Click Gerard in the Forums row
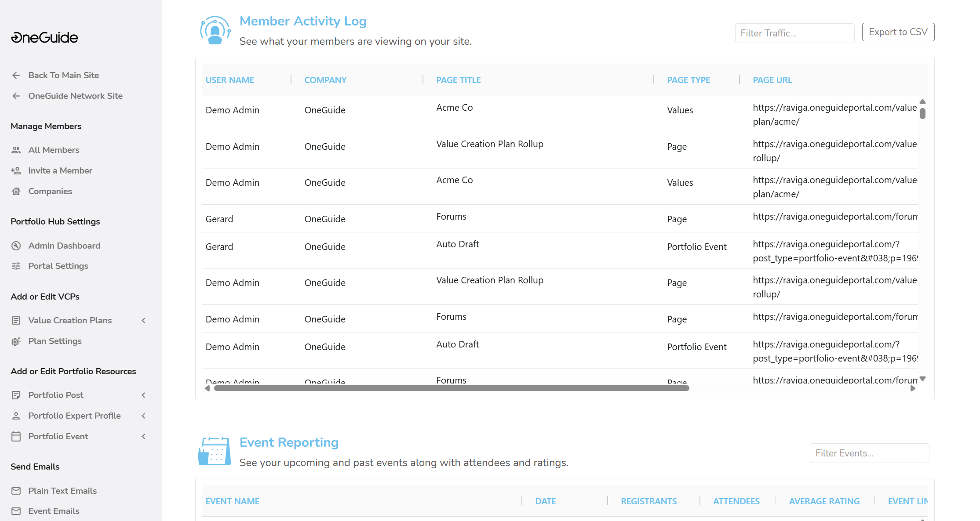This screenshot has height=521, width=980. [x=219, y=219]
